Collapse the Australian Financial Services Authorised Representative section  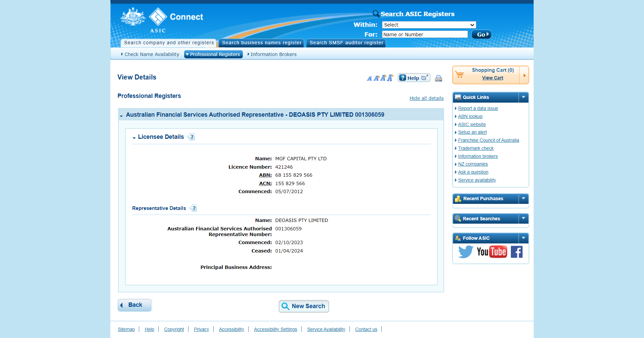pyautogui.click(x=121, y=116)
